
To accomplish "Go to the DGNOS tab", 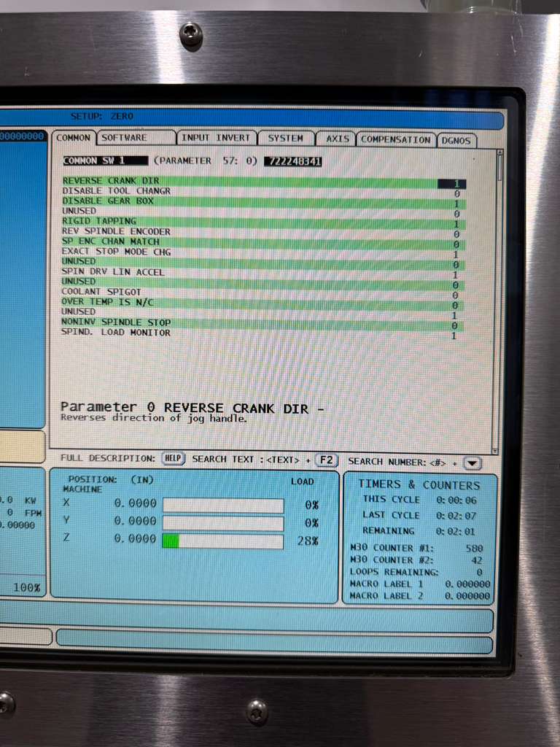I will click(456, 141).
